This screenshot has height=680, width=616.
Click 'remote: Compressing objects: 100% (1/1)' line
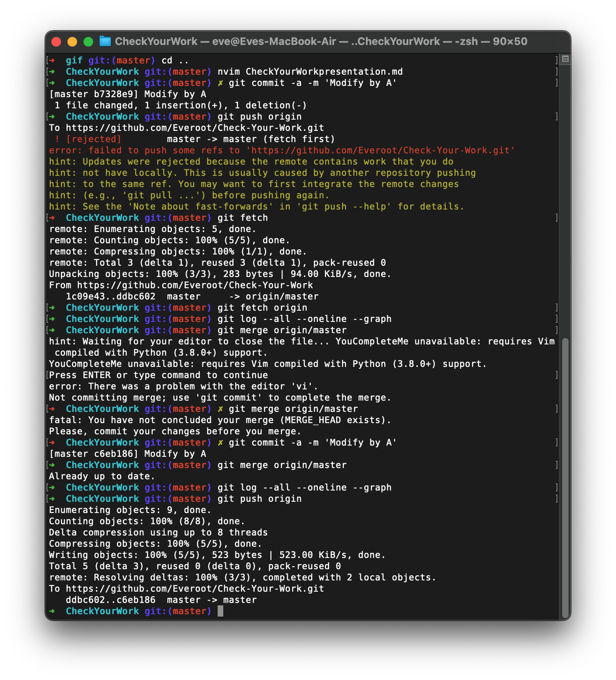[178, 251]
